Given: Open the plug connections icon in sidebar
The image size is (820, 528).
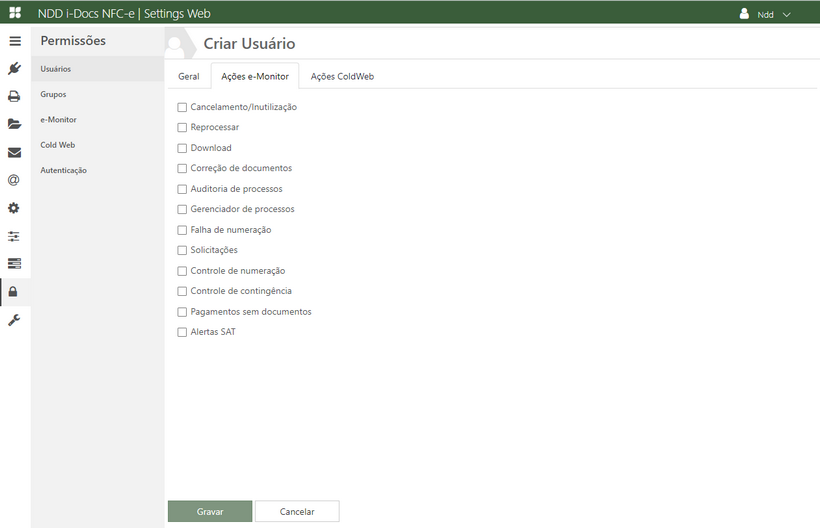Looking at the screenshot, I should coord(15,68).
